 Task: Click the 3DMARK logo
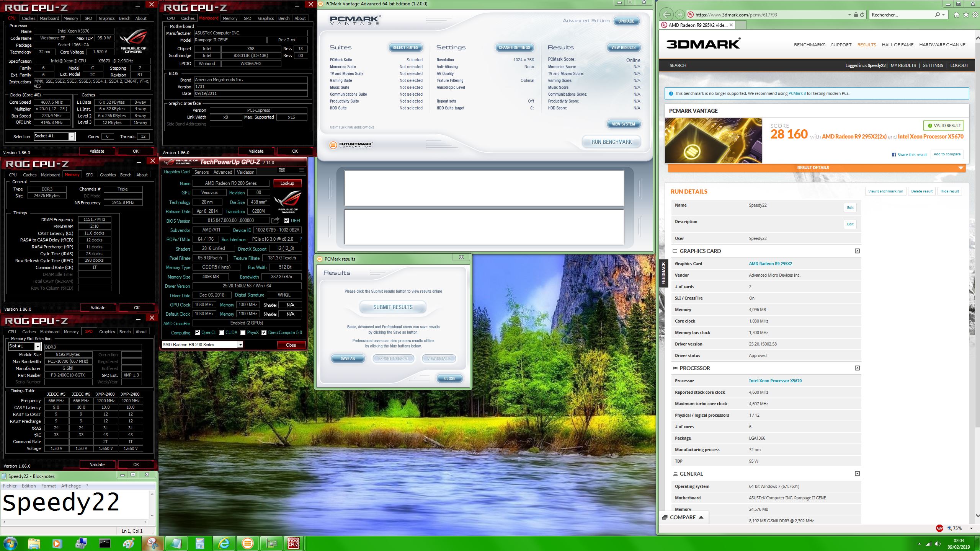pos(703,43)
